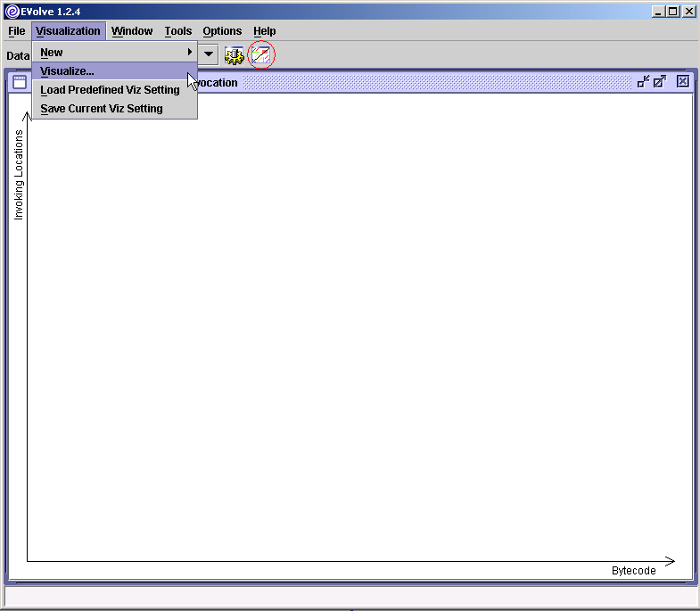Maximize the internal visualization frame
This screenshot has width=700, height=611.
[660, 81]
